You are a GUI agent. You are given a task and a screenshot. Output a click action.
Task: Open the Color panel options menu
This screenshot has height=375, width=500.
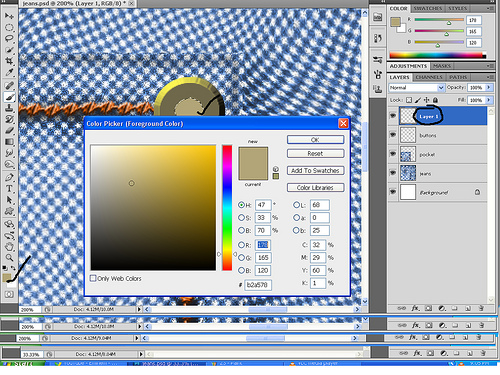[490, 8]
